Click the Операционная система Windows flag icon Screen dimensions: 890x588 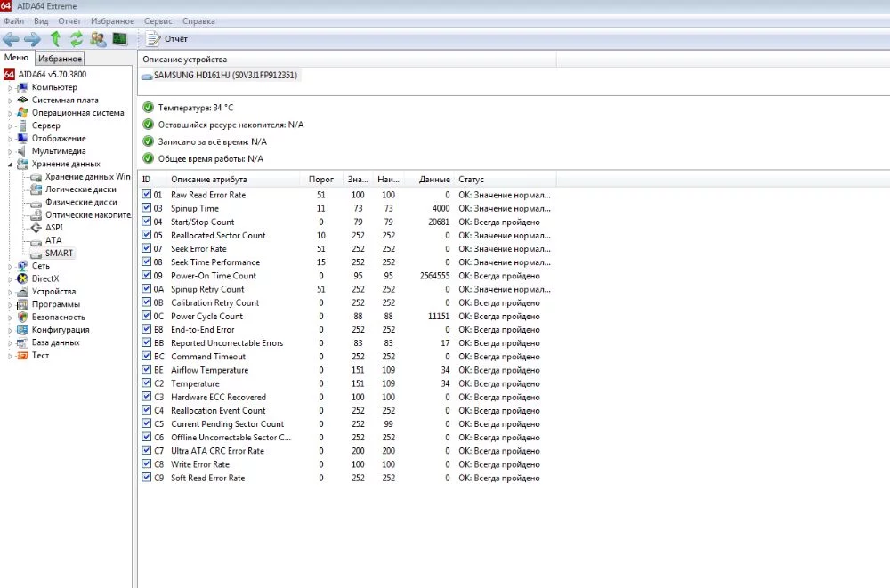click(23, 112)
